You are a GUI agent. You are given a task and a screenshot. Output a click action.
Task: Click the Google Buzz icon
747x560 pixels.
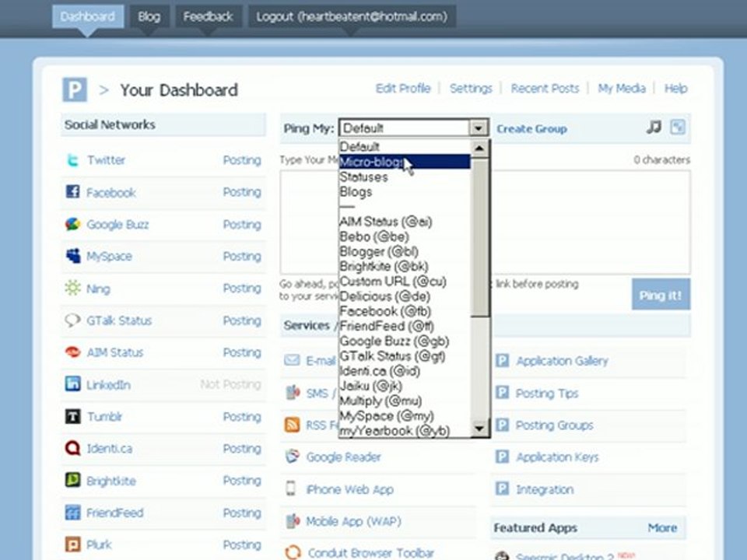pyautogui.click(x=72, y=224)
